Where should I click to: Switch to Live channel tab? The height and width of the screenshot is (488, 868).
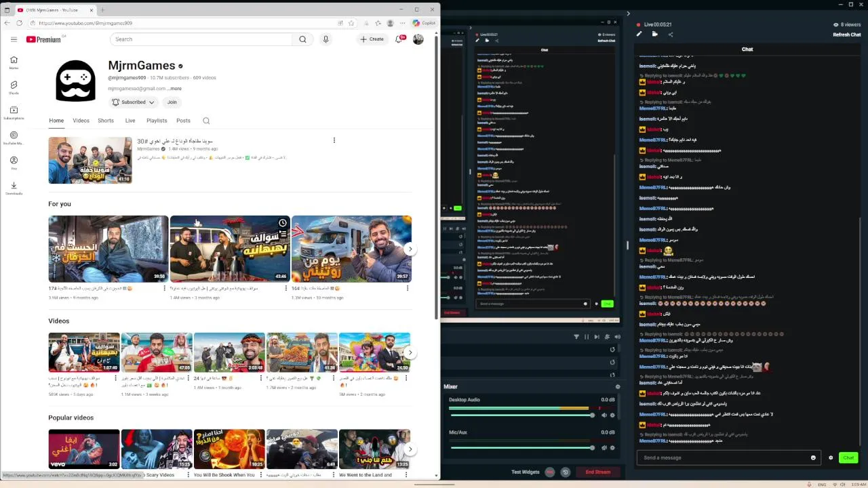[x=130, y=121]
